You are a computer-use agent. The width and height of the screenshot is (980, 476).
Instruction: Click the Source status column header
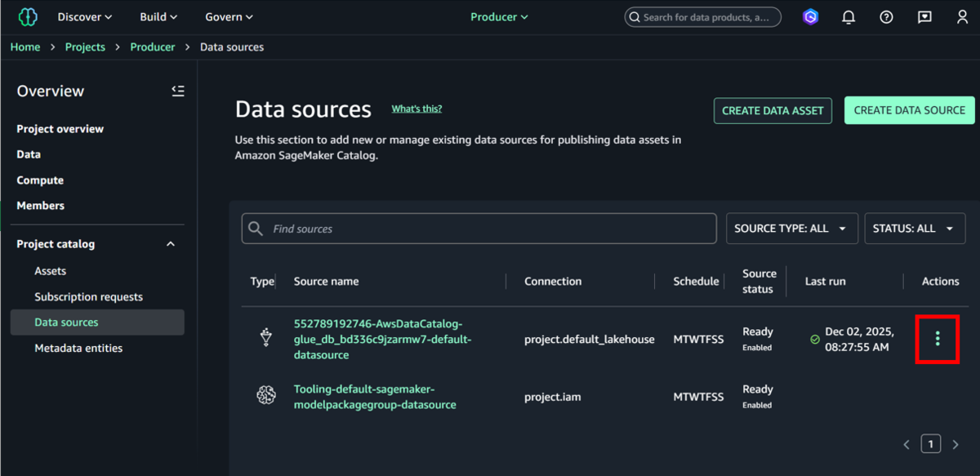click(759, 281)
